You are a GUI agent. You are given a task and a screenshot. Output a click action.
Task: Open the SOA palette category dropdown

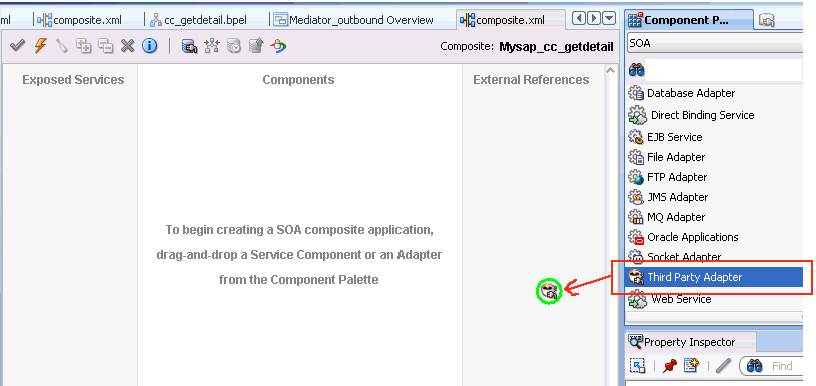[x=716, y=44]
